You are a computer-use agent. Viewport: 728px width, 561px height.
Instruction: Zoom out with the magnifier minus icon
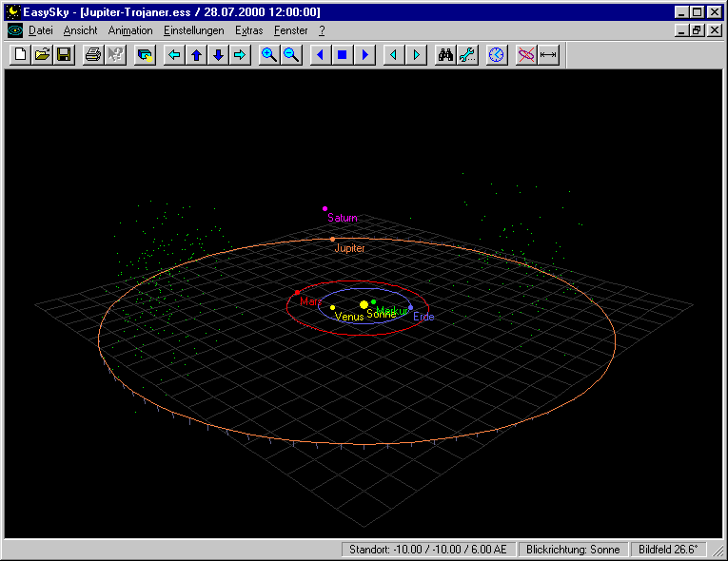291,55
